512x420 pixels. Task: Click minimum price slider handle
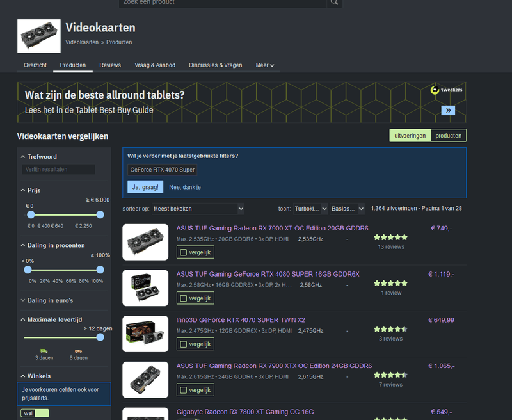(x=31, y=214)
